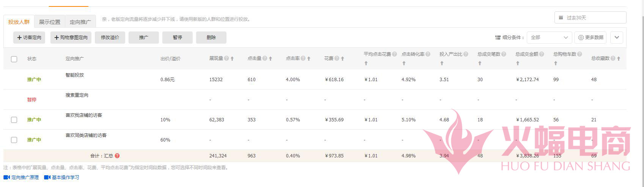Sort table by 花费 arrow icon
Image resolution: width=644 pixels, height=187 pixels.
[342, 59]
